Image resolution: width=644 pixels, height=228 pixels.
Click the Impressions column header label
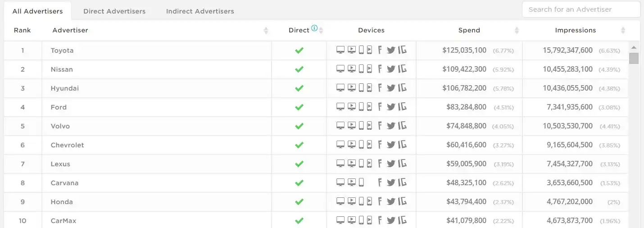tap(576, 30)
